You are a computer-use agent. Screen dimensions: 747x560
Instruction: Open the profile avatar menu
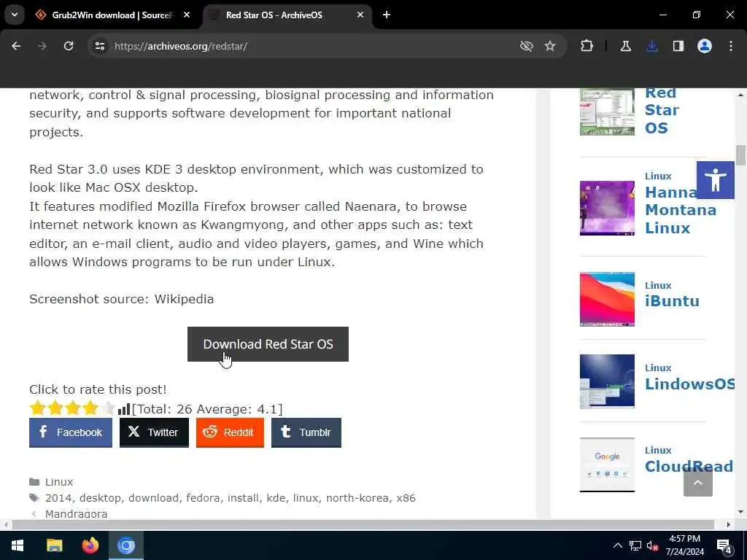[705, 46]
